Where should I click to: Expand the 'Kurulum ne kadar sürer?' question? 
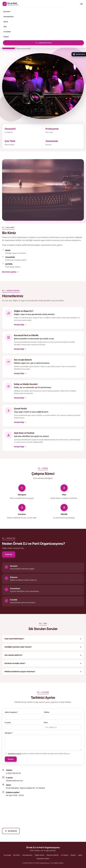(x=43, y=663)
